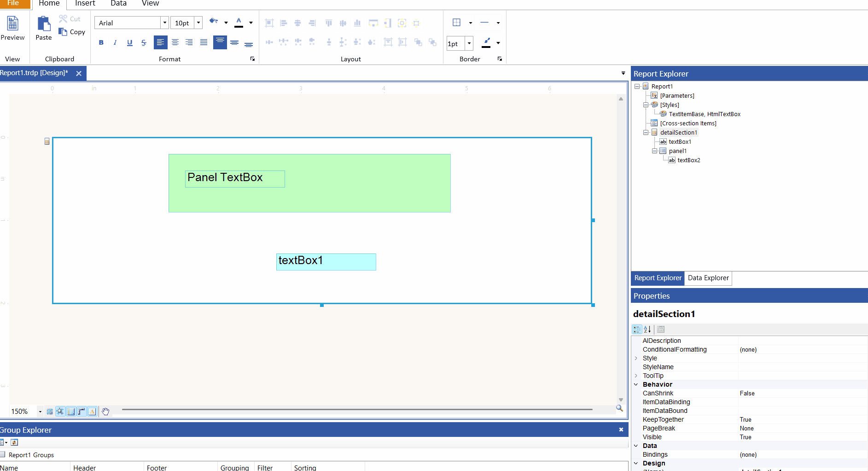This screenshot has height=471, width=868.
Task: Open the font color swatch picker
Action: (x=250, y=22)
